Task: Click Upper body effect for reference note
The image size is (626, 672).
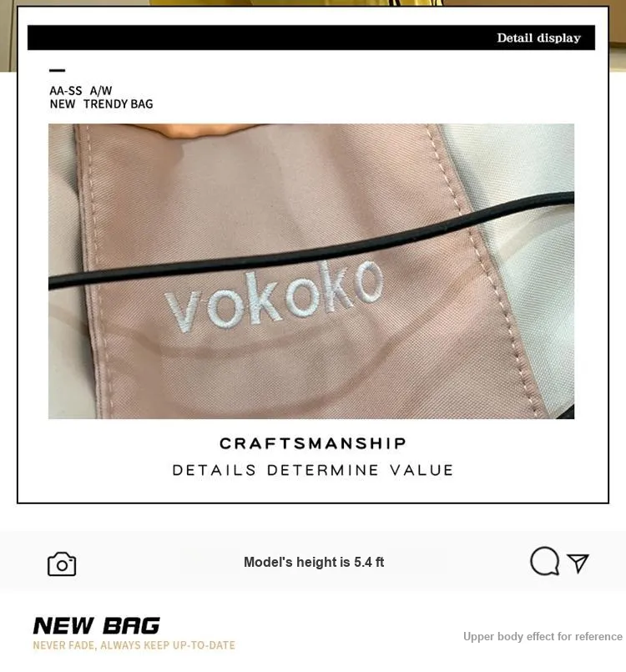Action: tap(543, 636)
